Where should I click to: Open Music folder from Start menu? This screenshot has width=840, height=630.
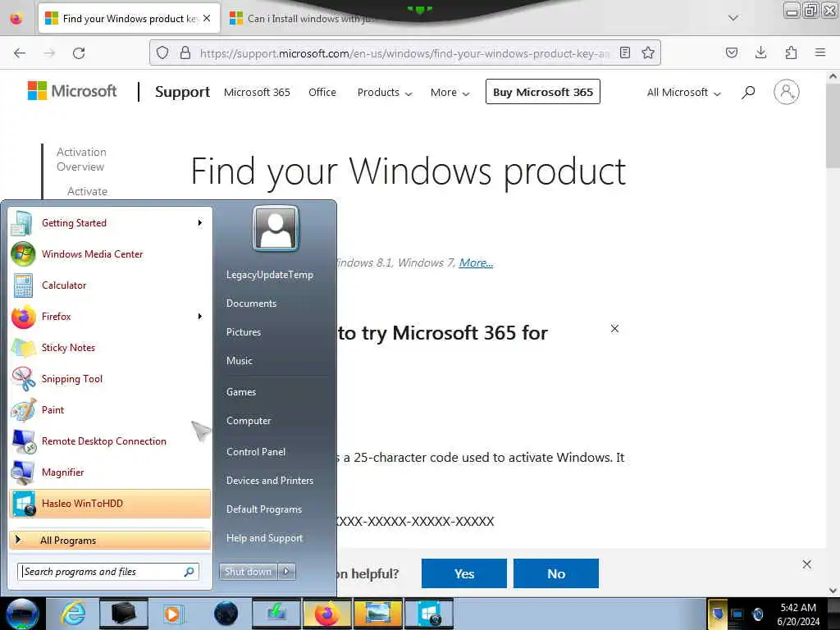240,361
